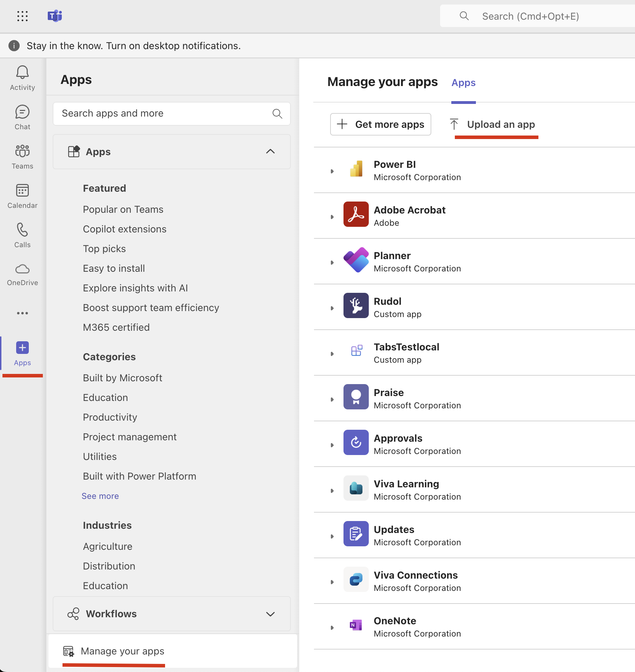Open the app launcher waffle icon

pyautogui.click(x=22, y=16)
